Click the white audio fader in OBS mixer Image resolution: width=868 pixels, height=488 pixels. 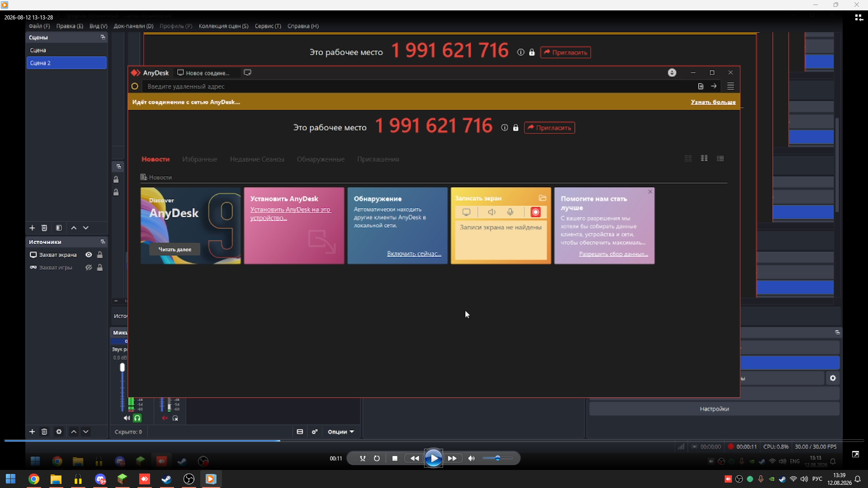coord(122,368)
